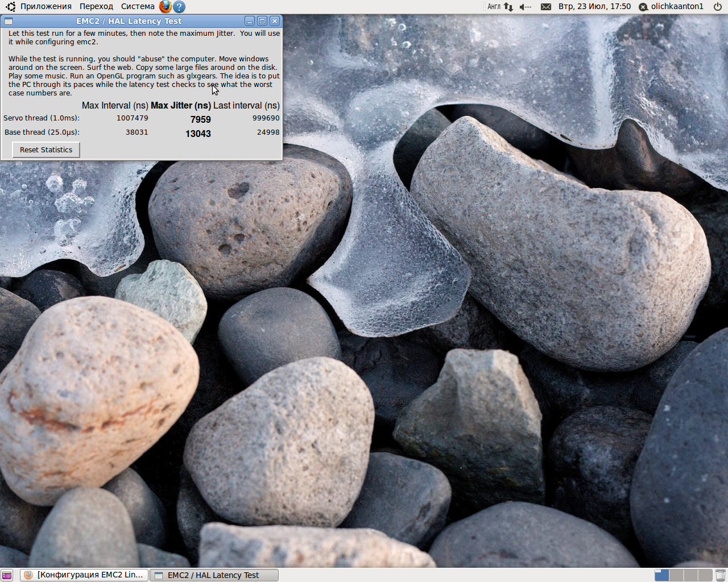Image resolution: width=728 pixels, height=582 pixels.
Task: Click the date and time clock
Action: [595, 7]
